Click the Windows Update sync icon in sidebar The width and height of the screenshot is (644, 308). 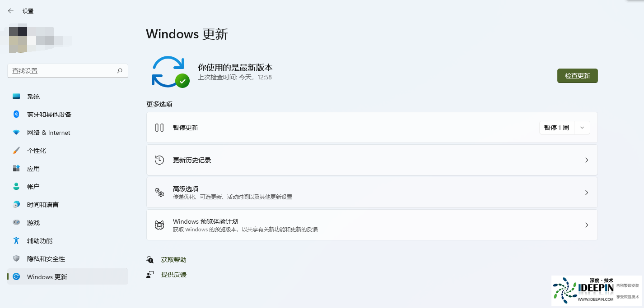coord(16,277)
